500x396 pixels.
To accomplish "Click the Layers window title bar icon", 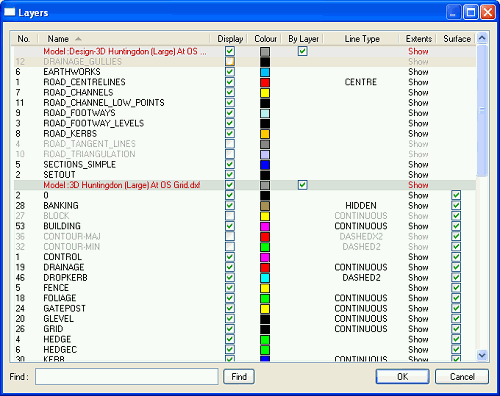I will pos(9,12).
